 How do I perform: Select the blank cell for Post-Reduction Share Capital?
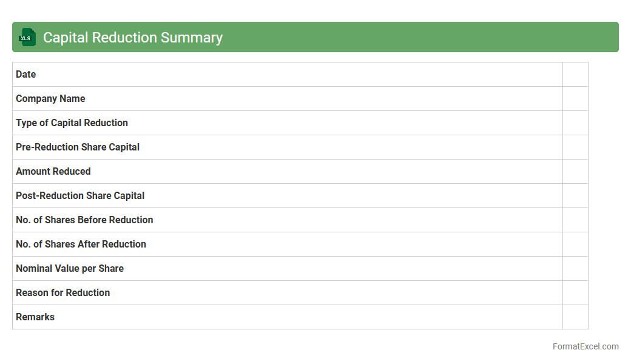575,196
